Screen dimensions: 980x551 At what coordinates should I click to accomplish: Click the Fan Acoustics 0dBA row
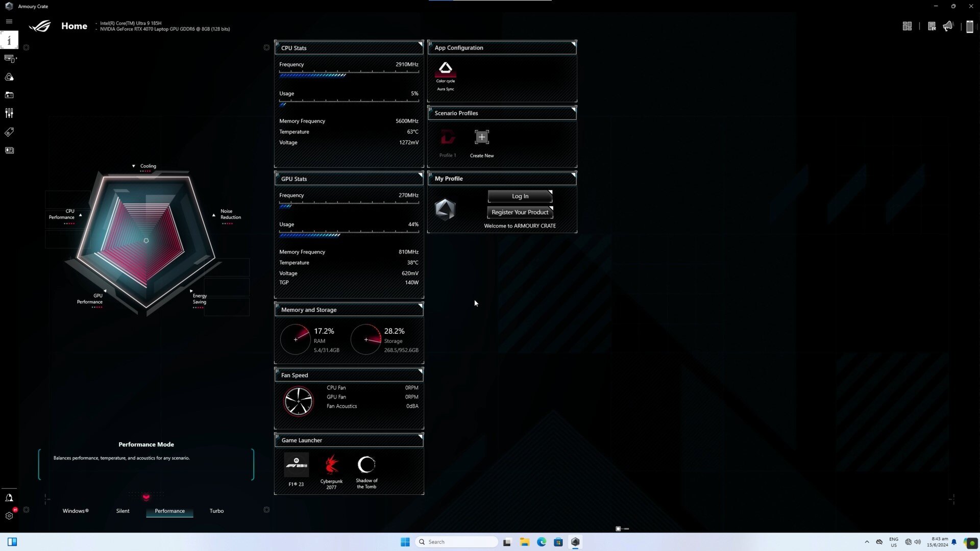pos(373,406)
